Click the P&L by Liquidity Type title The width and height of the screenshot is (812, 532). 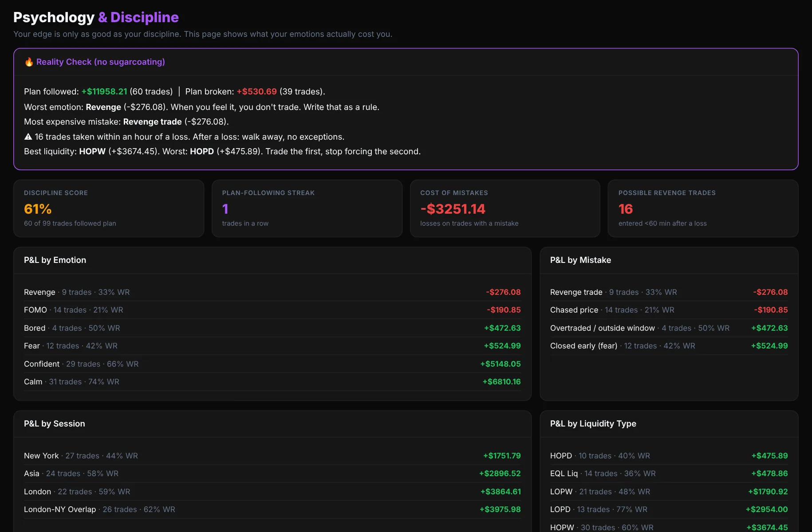click(x=593, y=424)
